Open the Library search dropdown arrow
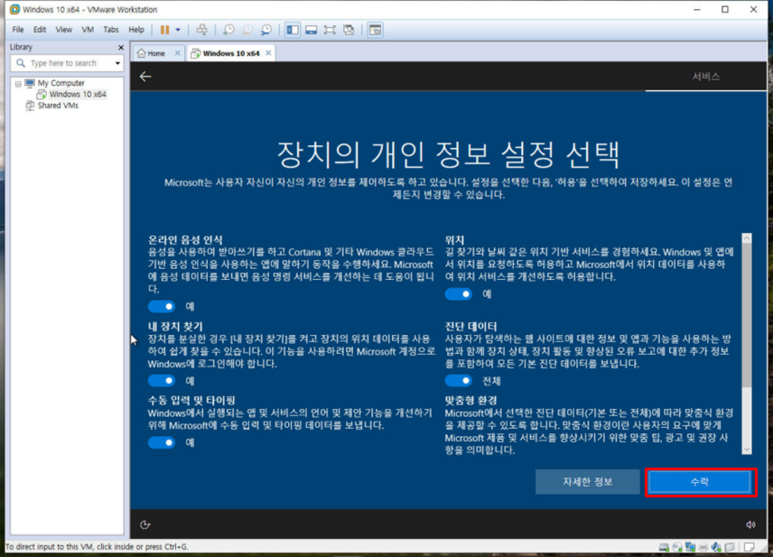The width and height of the screenshot is (773, 557). tap(117, 63)
